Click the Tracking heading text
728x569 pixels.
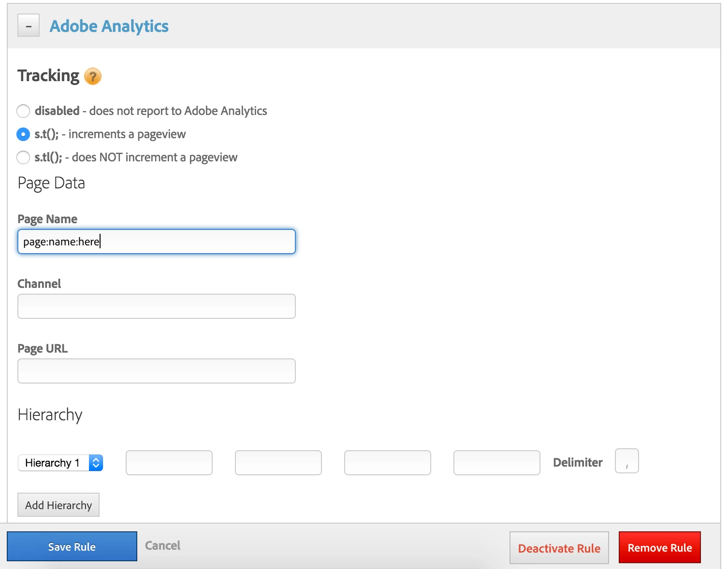click(x=48, y=76)
